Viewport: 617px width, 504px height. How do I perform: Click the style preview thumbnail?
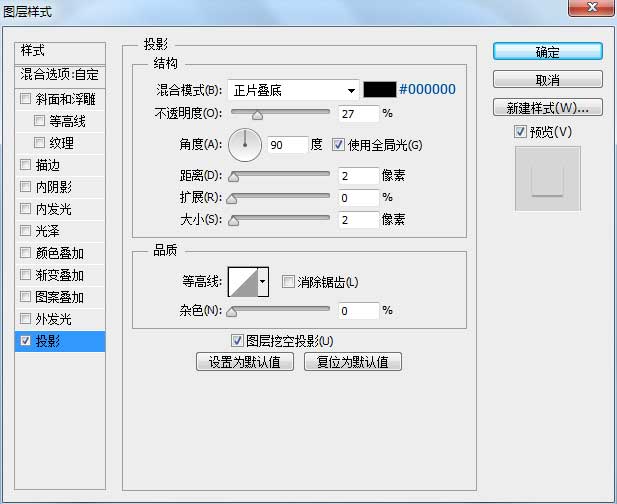pyautogui.click(x=547, y=179)
